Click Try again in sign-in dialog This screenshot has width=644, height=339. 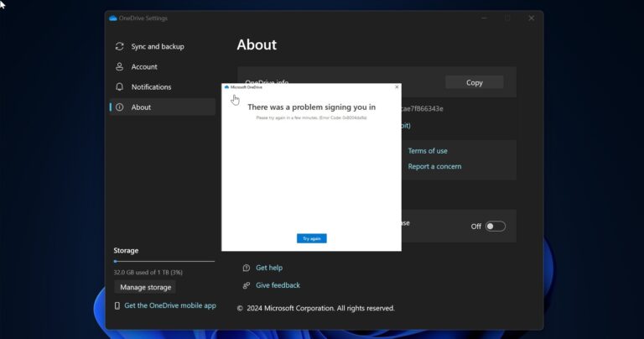(x=312, y=238)
